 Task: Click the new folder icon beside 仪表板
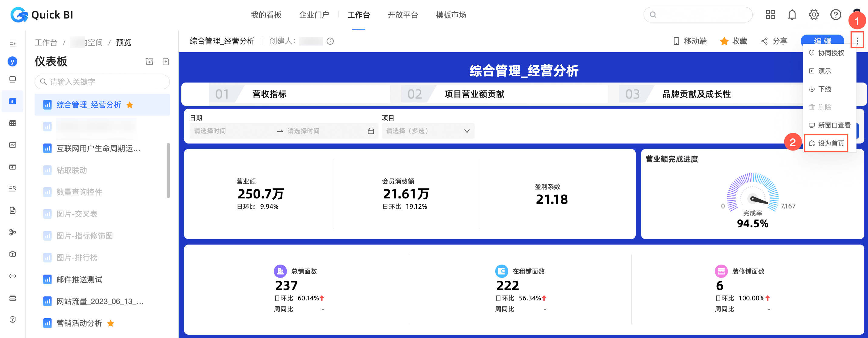point(149,61)
